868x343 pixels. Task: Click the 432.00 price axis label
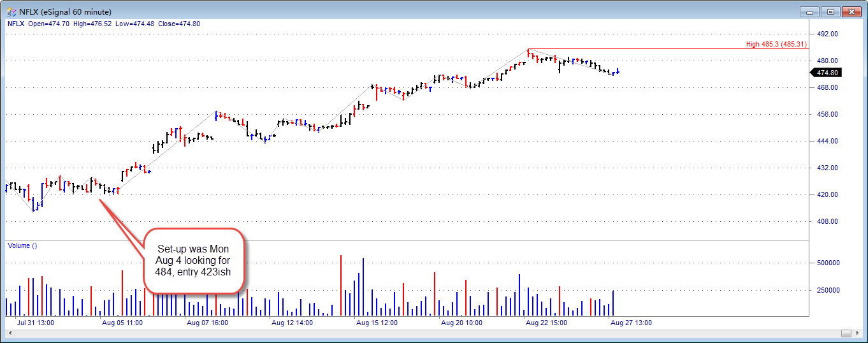[827, 168]
